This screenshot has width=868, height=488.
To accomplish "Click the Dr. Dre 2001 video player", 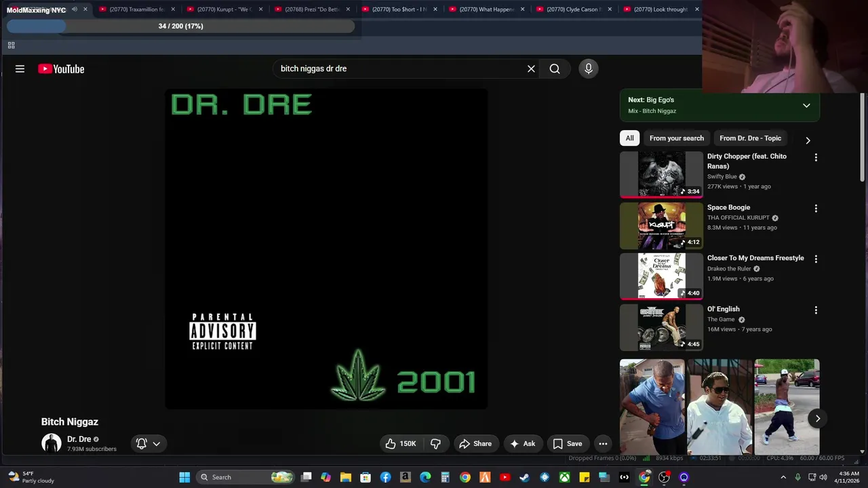I will point(326,249).
